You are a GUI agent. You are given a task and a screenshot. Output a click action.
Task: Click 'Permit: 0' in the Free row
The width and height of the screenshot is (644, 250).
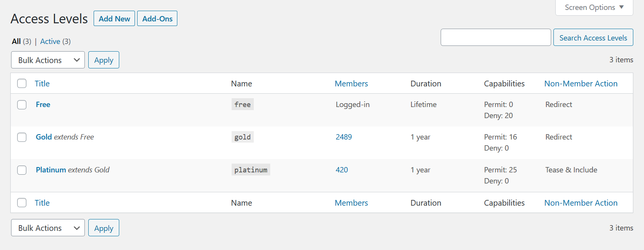click(498, 104)
